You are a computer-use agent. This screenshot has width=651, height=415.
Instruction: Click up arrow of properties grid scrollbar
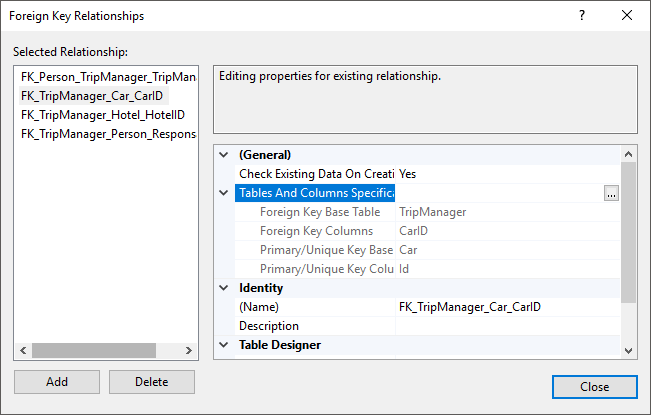629,154
